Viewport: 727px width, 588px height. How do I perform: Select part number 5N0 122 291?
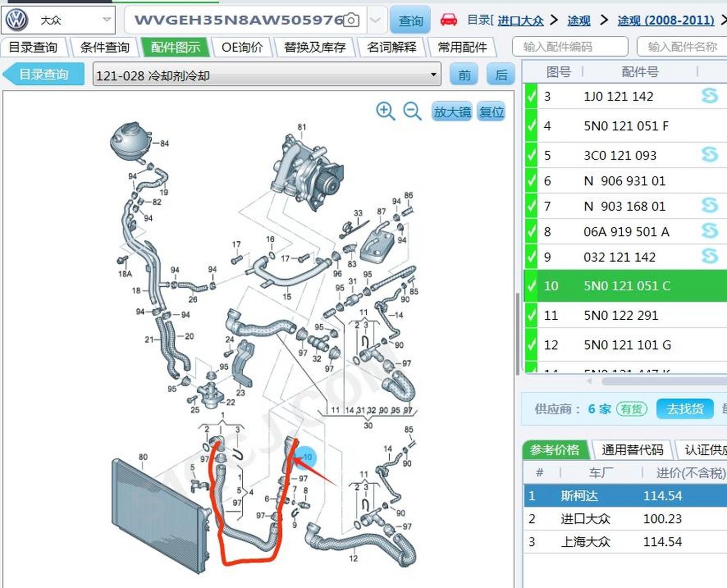621,316
